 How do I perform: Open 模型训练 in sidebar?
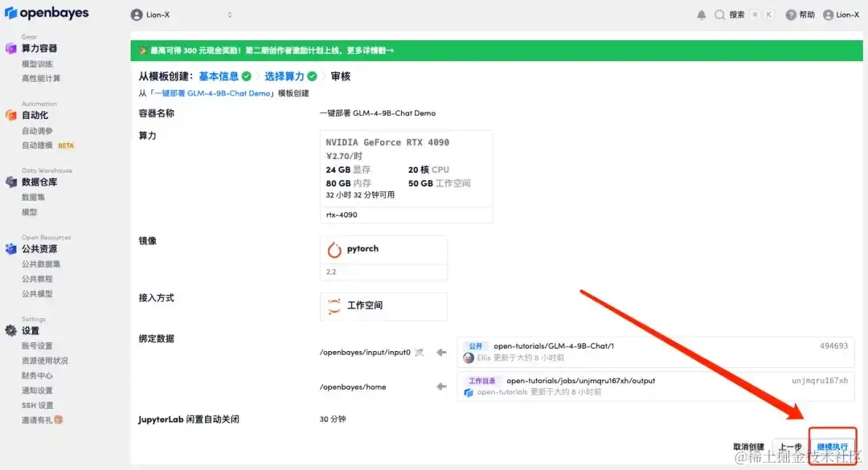37,63
